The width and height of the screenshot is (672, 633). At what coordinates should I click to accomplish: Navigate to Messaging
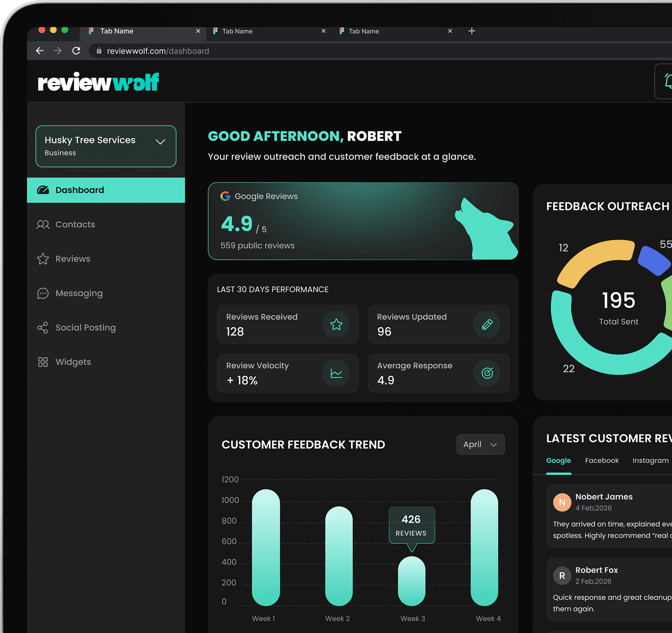pyautogui.click(x=106, y=293)
